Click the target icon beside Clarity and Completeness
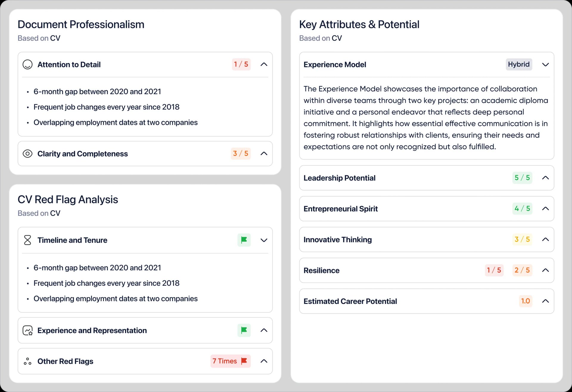The height and width of the screenshot is (392, 572). (x=27, y=154)
